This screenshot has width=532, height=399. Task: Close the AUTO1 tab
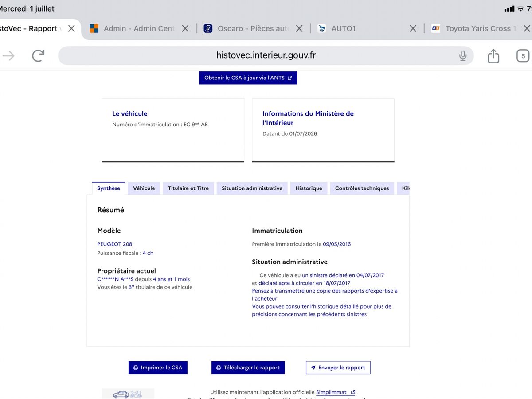pos(413,28)
